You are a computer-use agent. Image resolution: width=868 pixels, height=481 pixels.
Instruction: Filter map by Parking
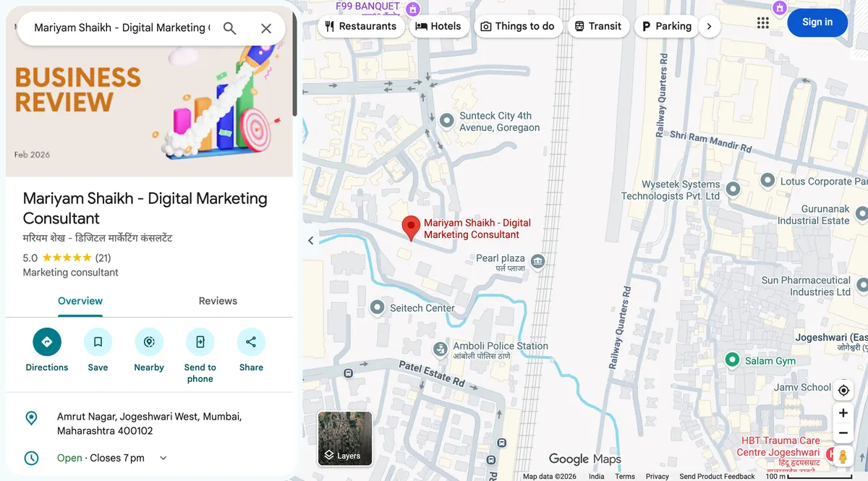click(x=667, y=26)
